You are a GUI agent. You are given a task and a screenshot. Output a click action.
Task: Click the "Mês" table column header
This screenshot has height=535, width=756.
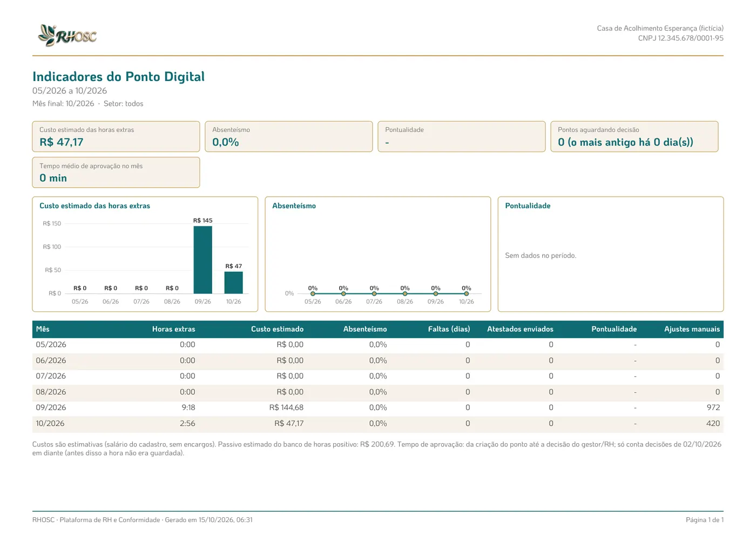[43, 329]
